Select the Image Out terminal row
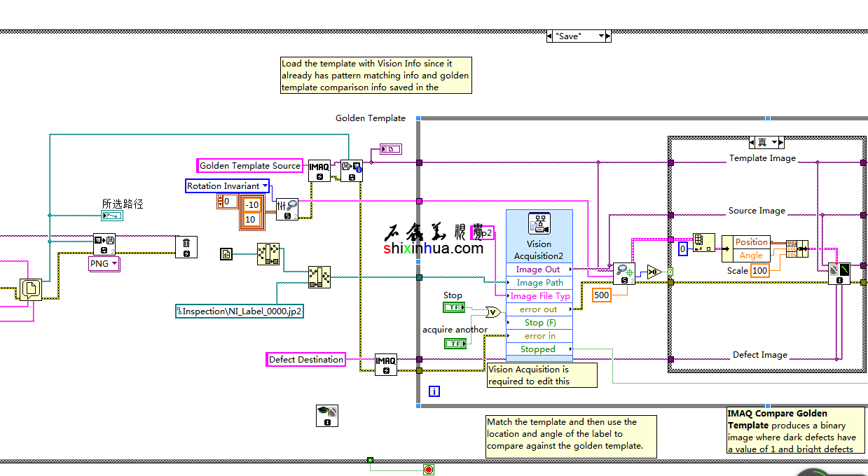The height and width of the screenshot is (476, 868). pos(539,269)
